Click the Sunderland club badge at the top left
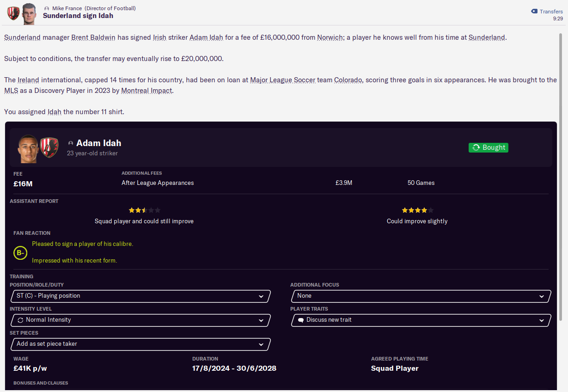Image resolution: width=568 pixels, height=392 pixels. click(x=13, y=13)
